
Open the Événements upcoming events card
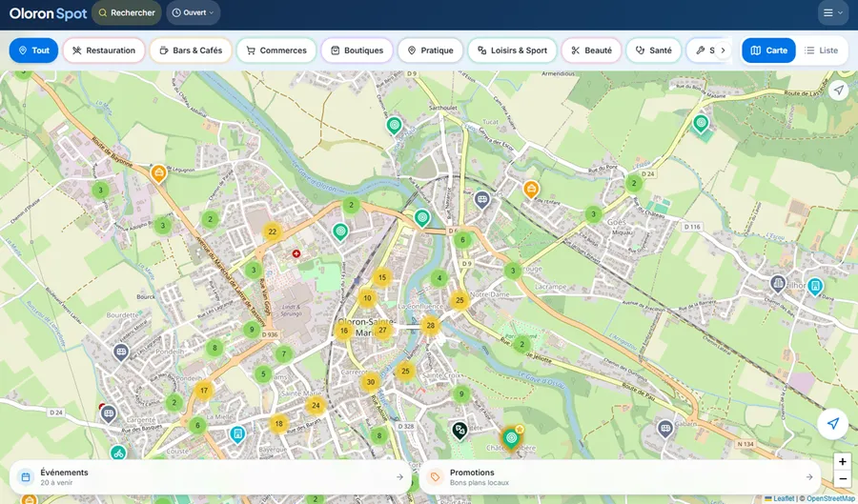click(210, 477)
